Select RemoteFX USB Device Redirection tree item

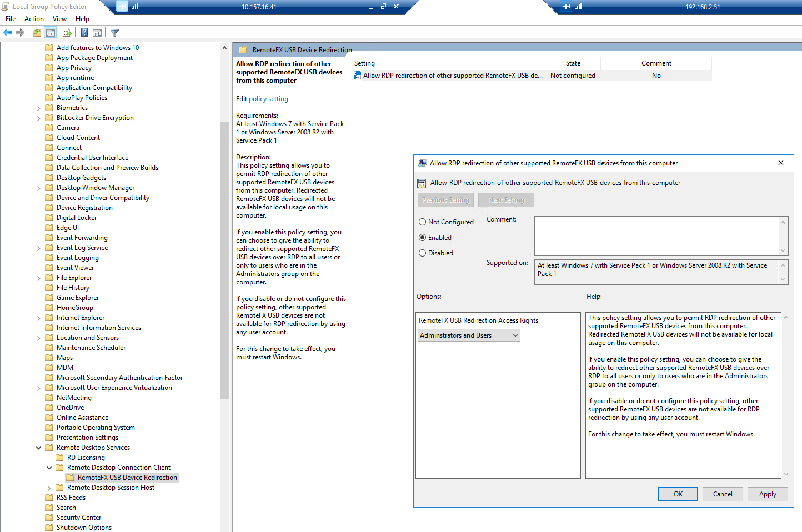pos(127,478)
